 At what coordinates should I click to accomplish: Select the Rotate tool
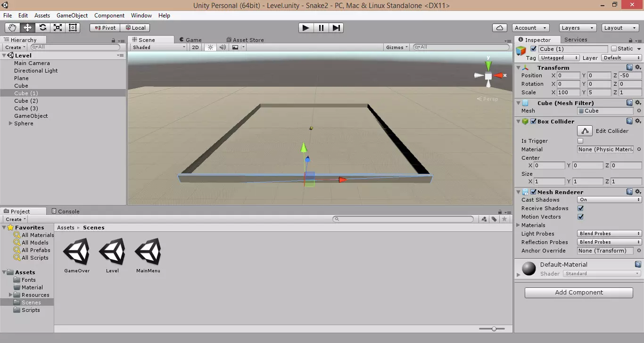click(x=42, y=28)
